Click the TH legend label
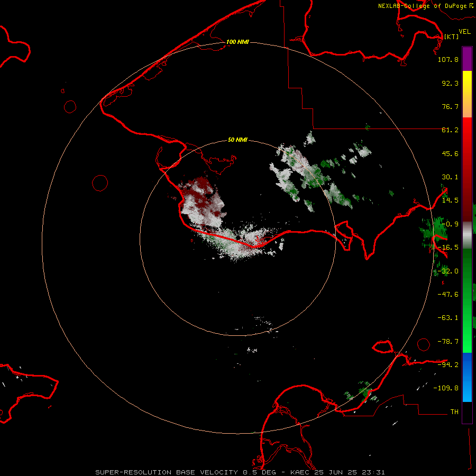The image size is (476, 476). [454, 412]
